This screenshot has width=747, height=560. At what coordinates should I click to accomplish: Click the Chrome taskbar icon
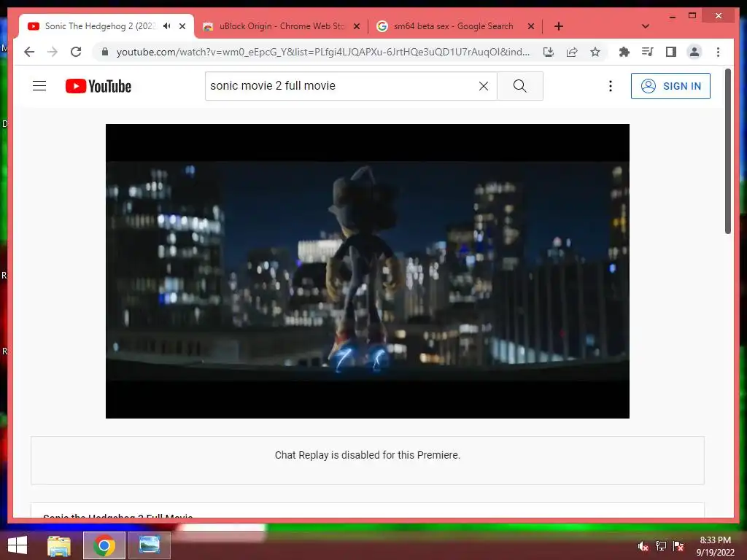pos(104,545)
